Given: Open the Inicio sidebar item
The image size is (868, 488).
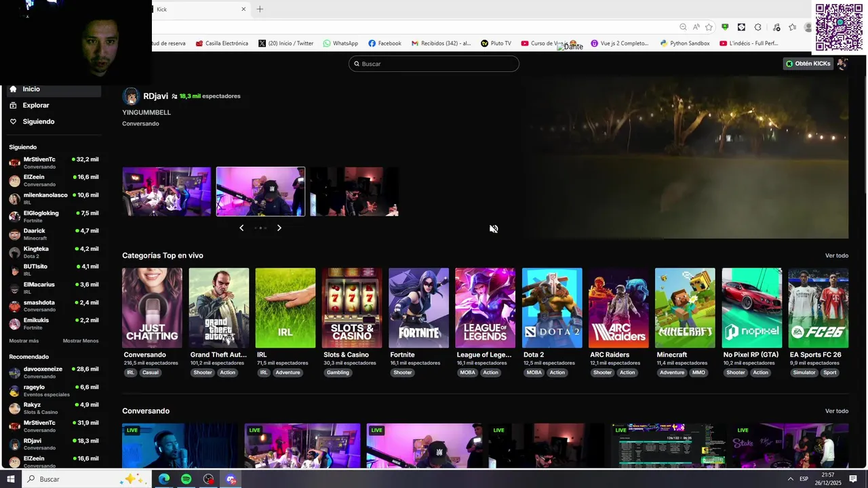Looking at the screenshot, I should pos(54,89).
